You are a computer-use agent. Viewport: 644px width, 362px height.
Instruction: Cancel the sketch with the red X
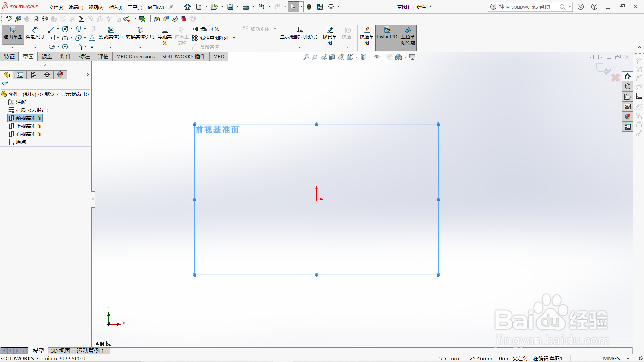coord(615,78)
